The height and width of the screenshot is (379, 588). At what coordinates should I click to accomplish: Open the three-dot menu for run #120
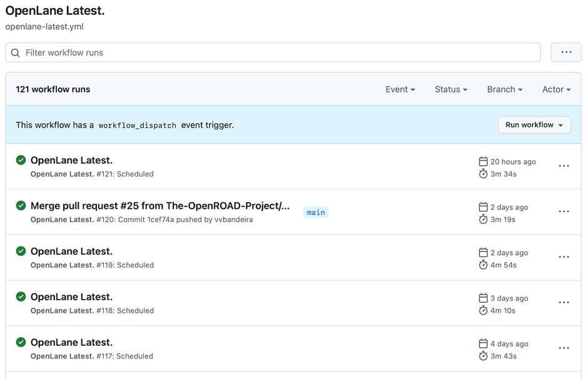564,212
